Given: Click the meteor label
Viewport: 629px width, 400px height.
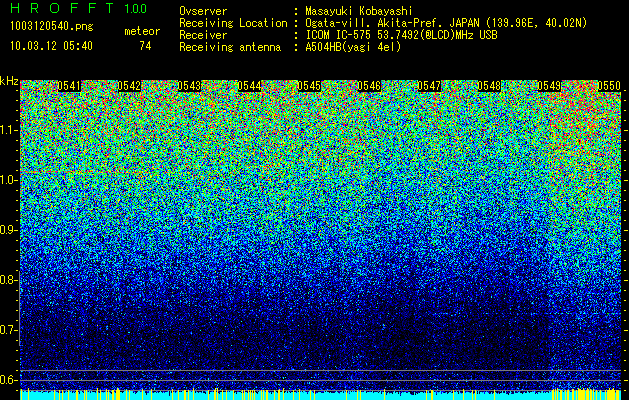Looking at the screenshot, I should [142, 31].
